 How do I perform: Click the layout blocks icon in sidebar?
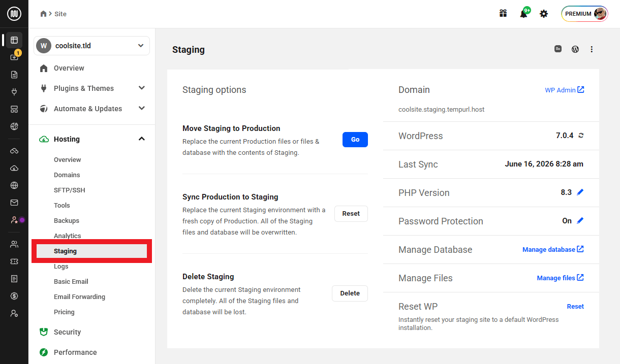click(x=14, y=109)
